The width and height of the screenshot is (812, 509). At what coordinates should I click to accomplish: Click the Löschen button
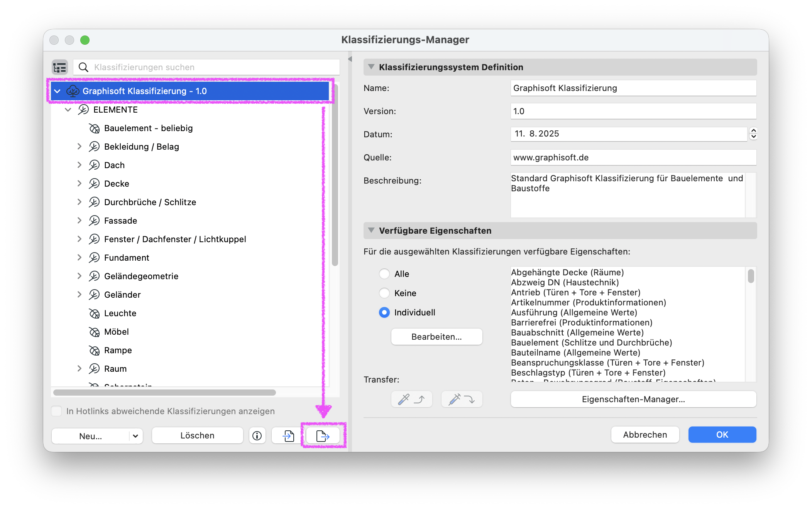coord(197,436)
